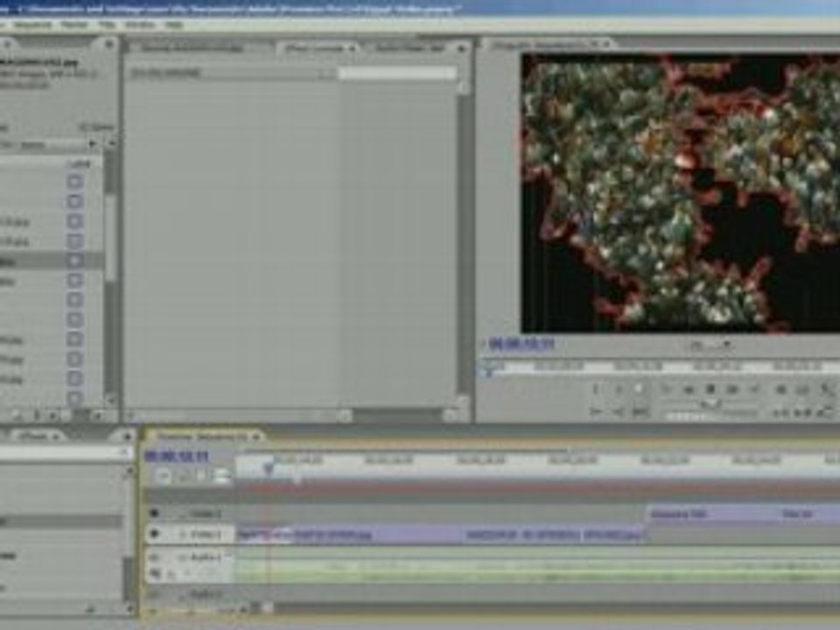Screen dimensions: 840x630
Task: Click the Lift button in Program monitor
Action: pyautogui.click(x=781, y=412)
